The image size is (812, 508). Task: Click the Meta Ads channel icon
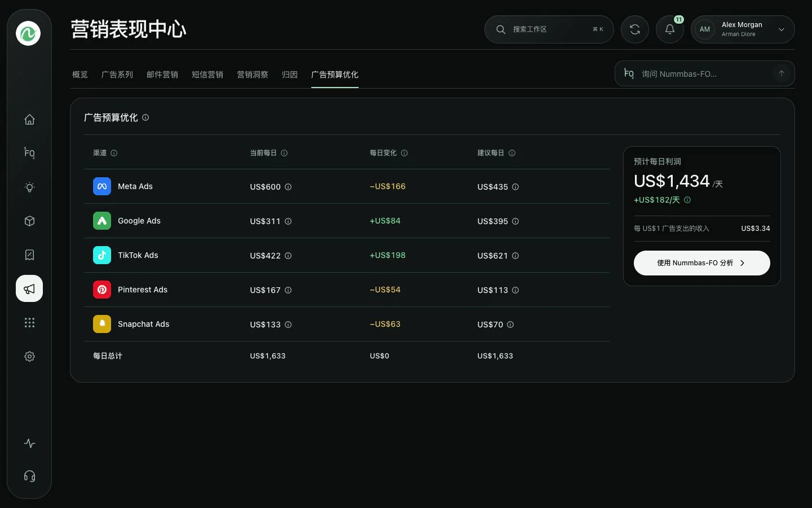pyautogui.click(x=102, y=186)
